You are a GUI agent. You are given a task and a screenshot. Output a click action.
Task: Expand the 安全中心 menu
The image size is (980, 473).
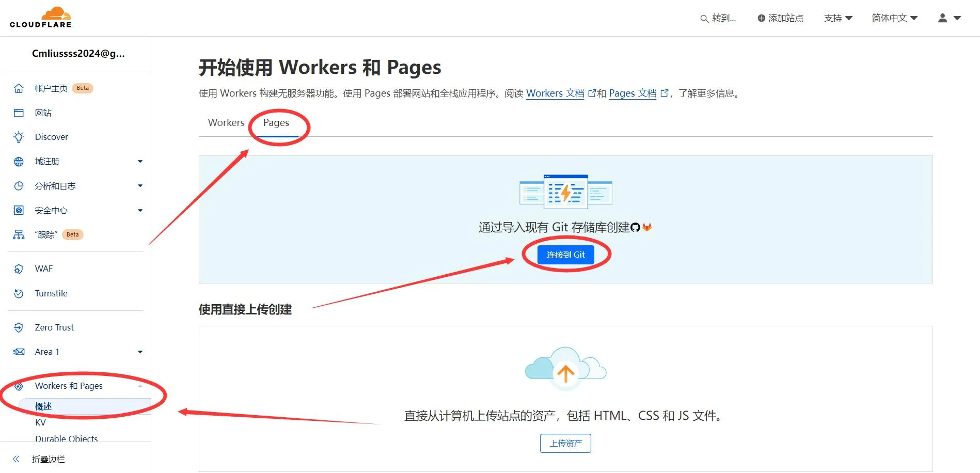139,210
